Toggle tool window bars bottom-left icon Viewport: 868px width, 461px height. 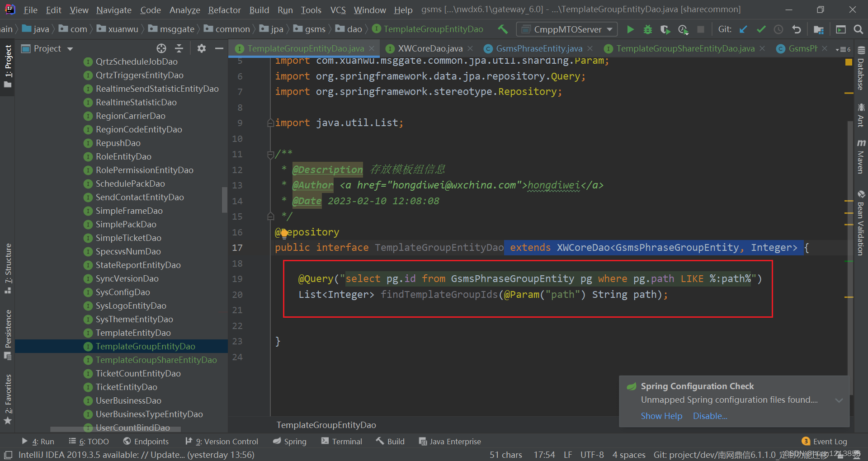pyautogui.click(x=8, y=455)
